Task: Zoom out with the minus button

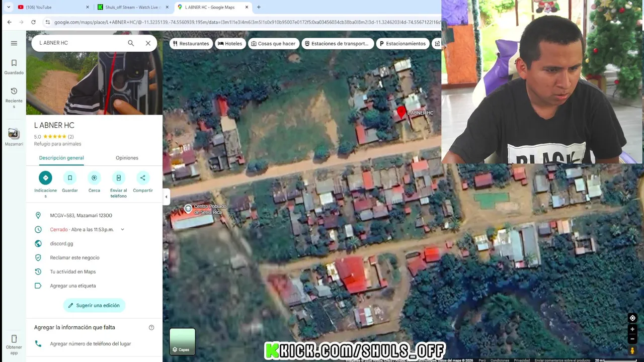Action: [632, 338]
